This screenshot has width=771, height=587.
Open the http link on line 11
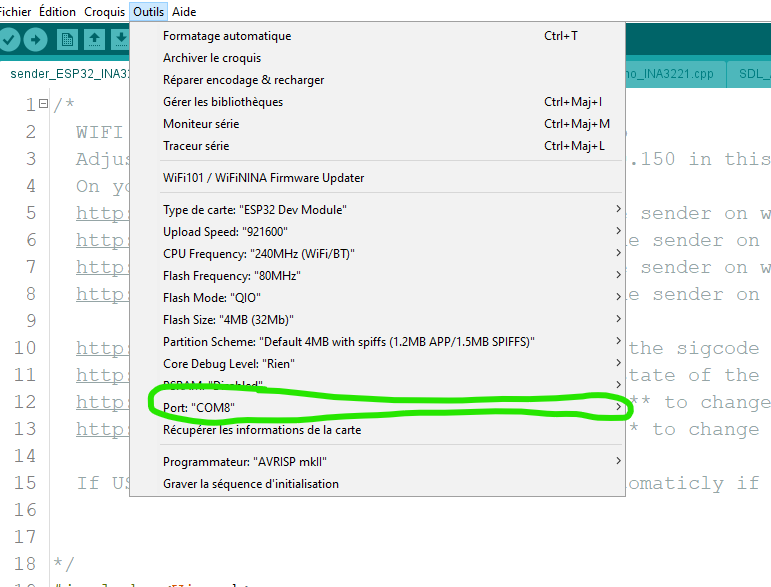click(x=102, y=376)
